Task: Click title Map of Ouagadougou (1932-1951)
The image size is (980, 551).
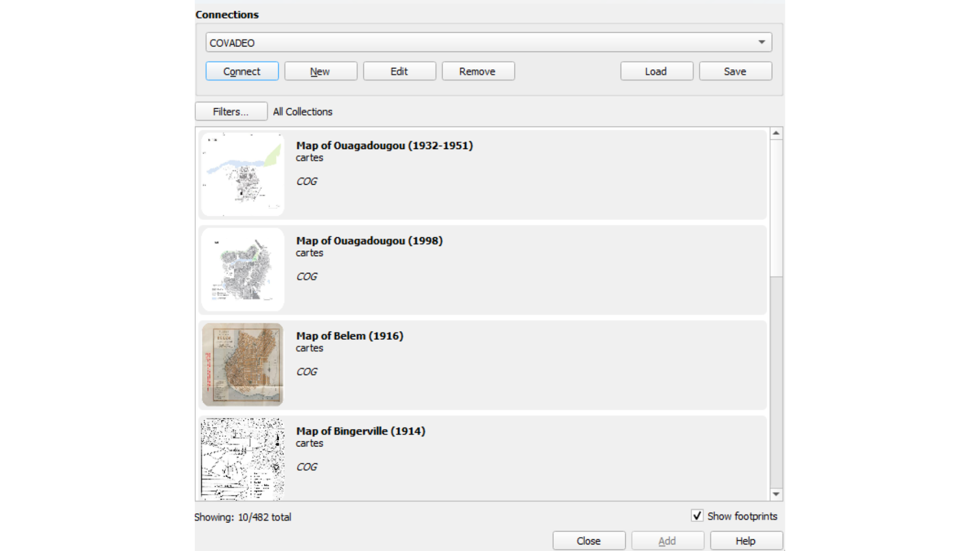Action: [x=384, y=145]
